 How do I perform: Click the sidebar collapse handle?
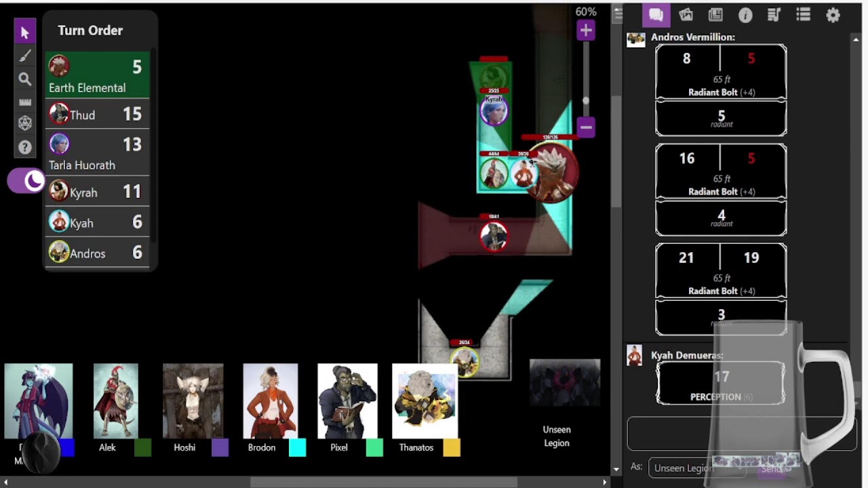(618, 15)
